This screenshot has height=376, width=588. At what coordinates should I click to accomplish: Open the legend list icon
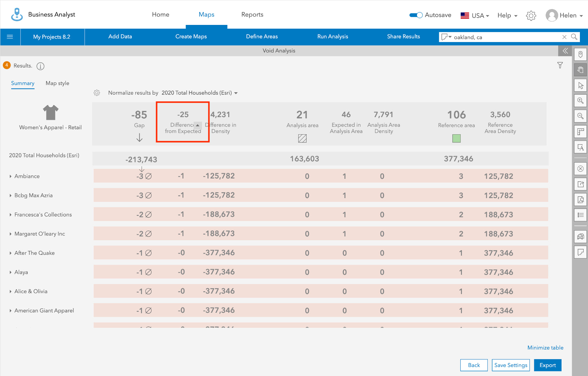[x=581, y=215]
